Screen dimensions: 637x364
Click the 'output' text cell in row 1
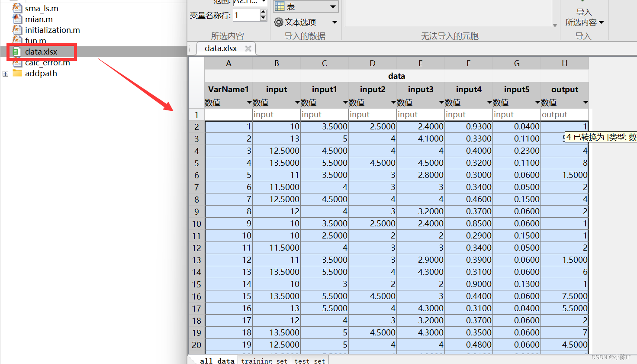click(565, 114)
